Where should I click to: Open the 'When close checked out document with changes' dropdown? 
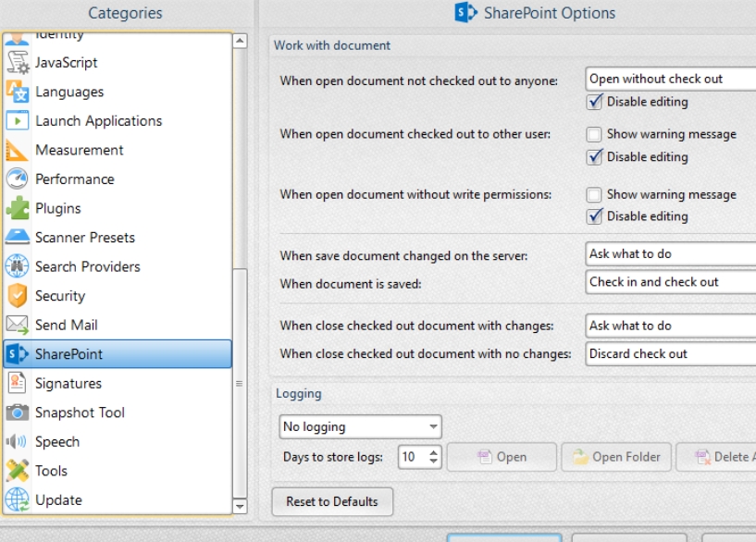671,326
